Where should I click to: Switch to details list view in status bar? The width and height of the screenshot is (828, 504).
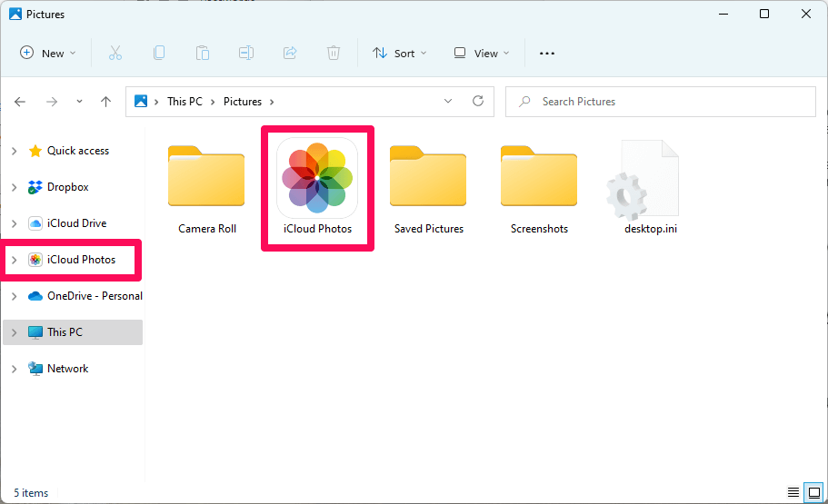[793, 492]
